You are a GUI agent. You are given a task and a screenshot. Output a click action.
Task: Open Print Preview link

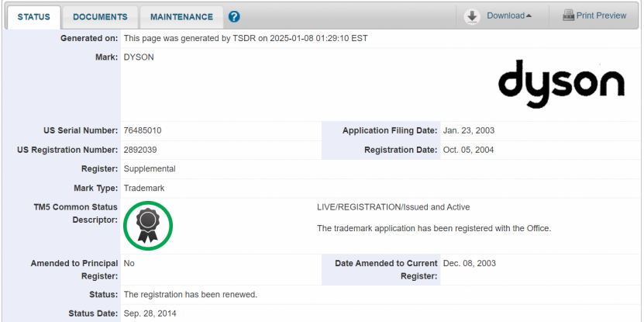click(601, 16)
